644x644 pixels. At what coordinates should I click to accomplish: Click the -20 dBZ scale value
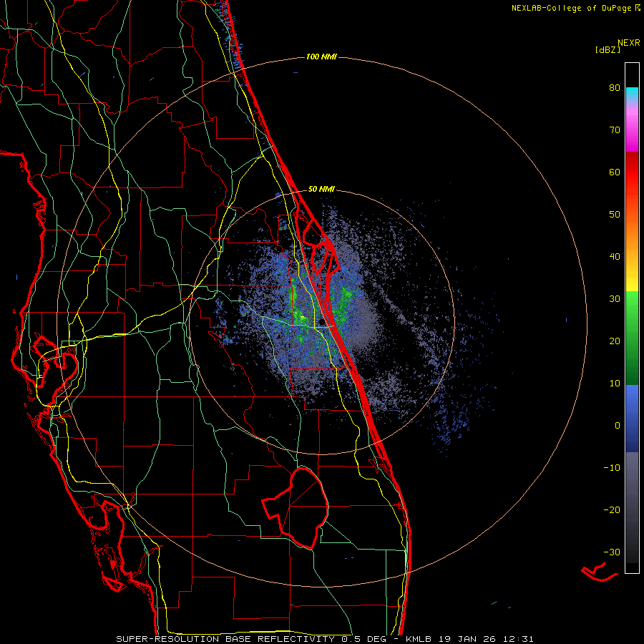click(x=612, y=509)
